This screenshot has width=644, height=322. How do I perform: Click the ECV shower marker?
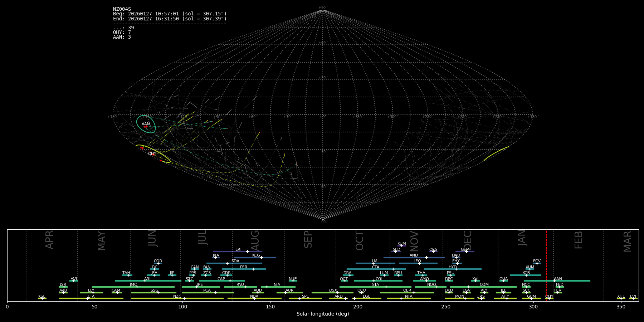point(537,263)
